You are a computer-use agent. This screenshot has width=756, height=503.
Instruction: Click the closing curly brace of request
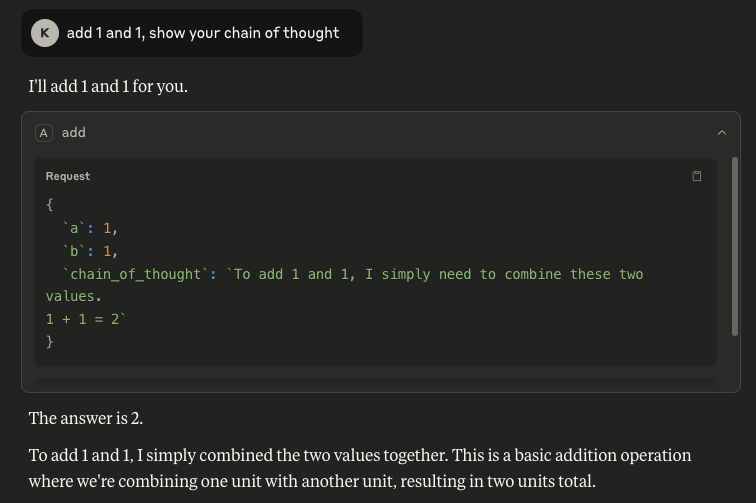(50, 342)
